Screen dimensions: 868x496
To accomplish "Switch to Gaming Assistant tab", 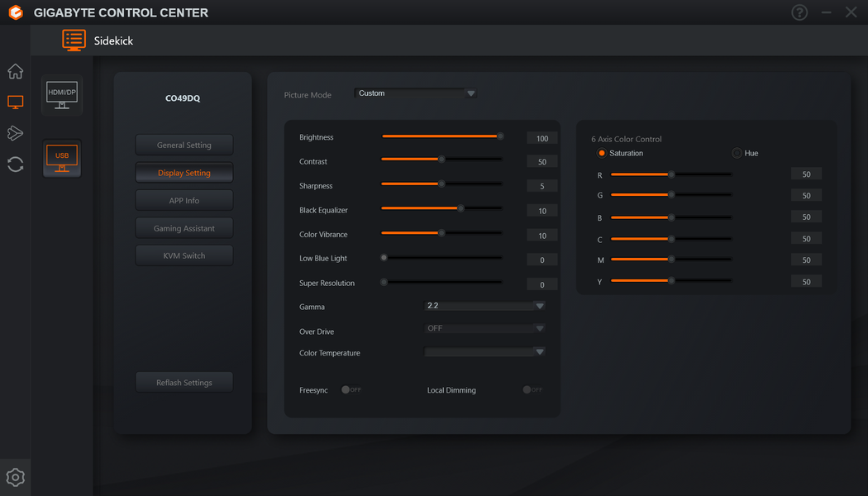I will coord(184,228).
